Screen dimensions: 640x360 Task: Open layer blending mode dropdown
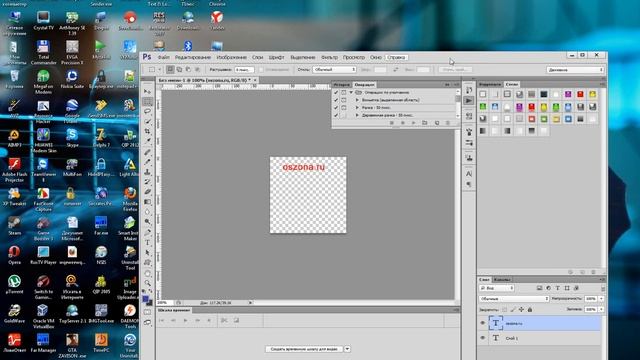coord(514,299)
